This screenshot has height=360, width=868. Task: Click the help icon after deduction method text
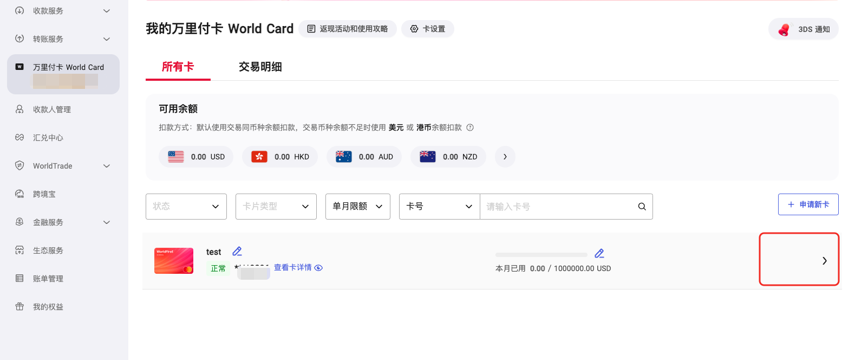pos(470,128)
